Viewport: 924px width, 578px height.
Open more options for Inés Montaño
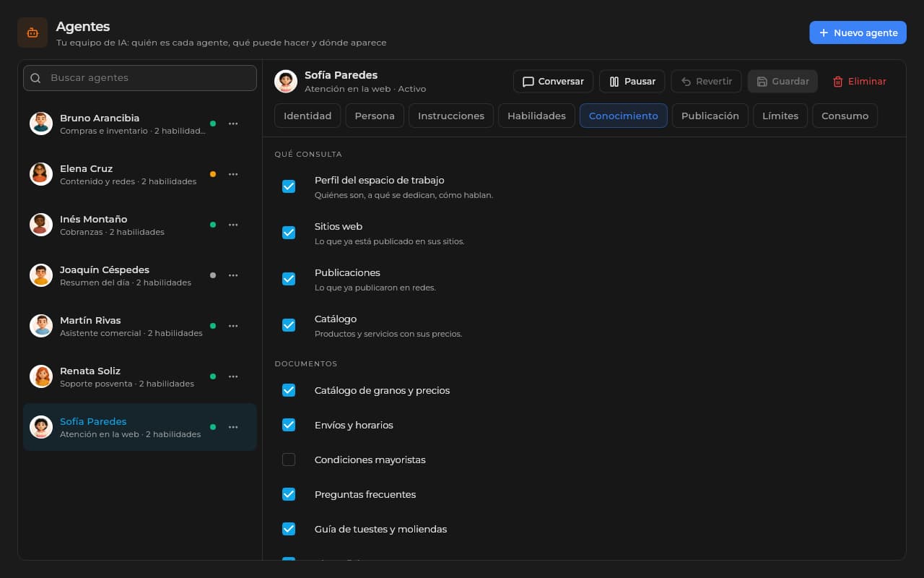233,225
